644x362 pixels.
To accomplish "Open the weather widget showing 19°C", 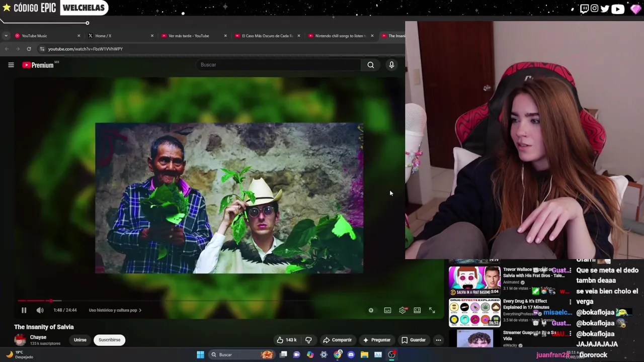I will pyautogui.click(x=19, y=355).
